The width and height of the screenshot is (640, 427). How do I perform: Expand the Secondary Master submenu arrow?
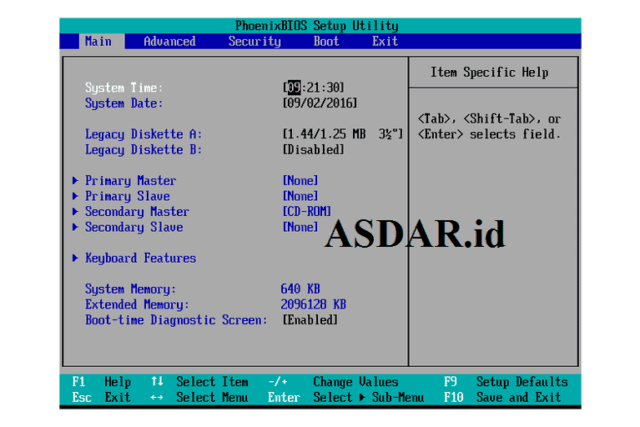(76, 212)
